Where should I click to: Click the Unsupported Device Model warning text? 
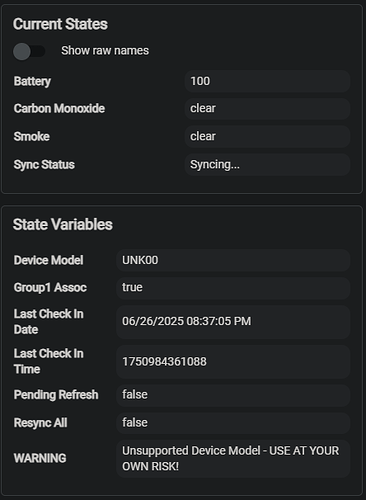click(x=230, y=458)
